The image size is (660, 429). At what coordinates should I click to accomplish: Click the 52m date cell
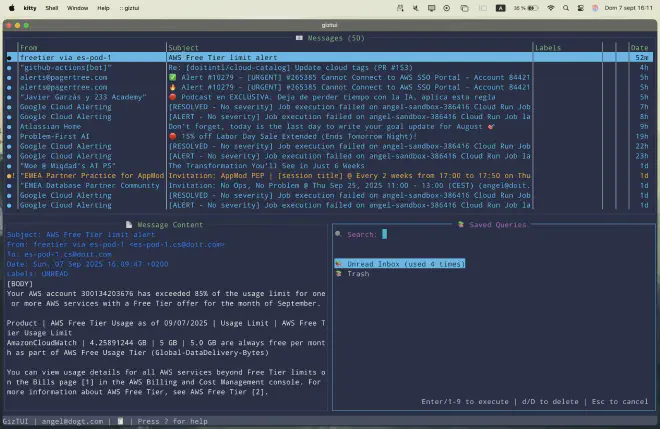642,58
